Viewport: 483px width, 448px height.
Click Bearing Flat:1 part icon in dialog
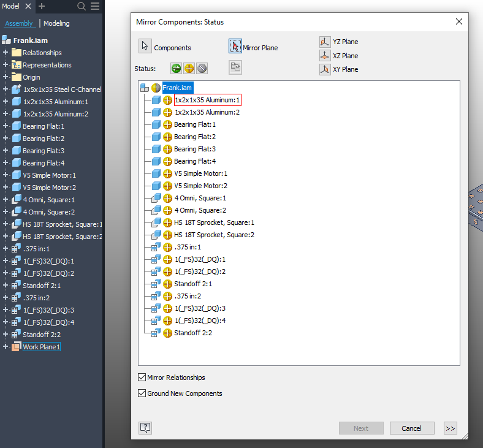click(156, 124)
